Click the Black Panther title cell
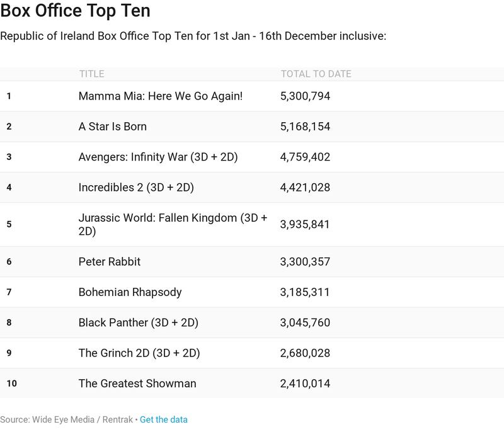The image size is (504, 432). pos(139,322)
